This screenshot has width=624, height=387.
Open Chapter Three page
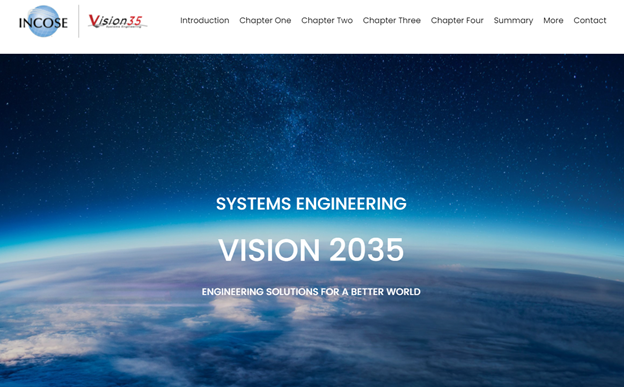pyautogui.click(x=392, y=20)
